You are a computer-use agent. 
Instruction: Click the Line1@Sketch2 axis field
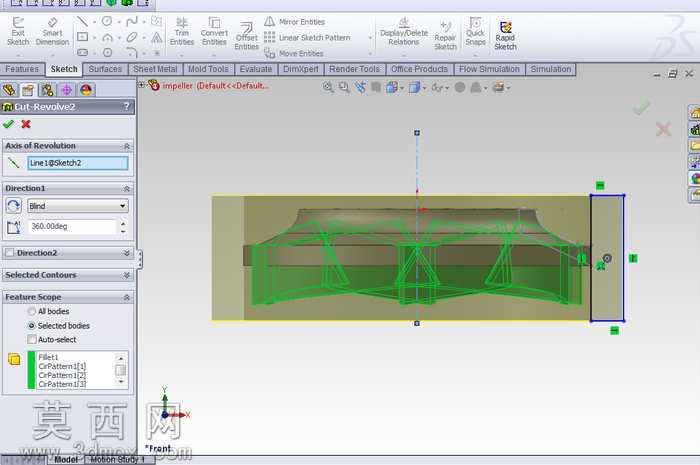[x=78, y=163]
